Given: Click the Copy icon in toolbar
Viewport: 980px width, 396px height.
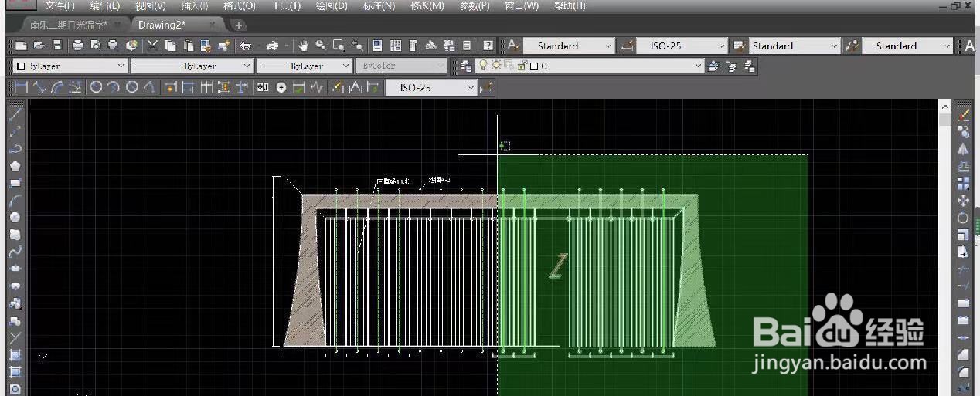Looking at the screenshot, I should [x=170, y=46].
